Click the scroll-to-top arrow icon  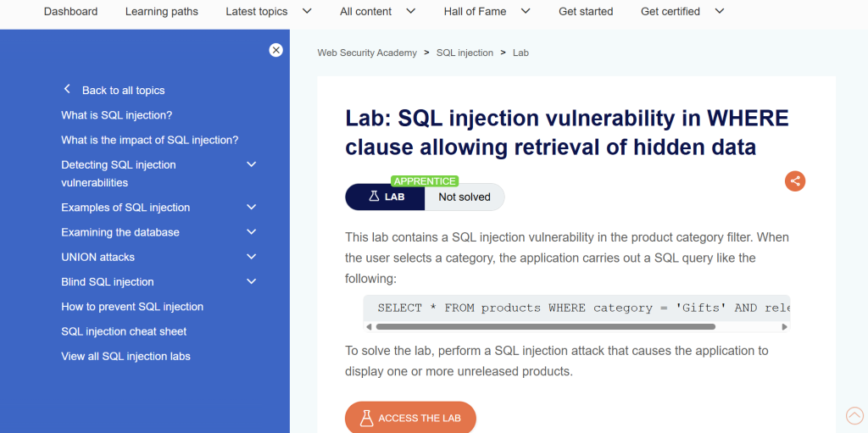[x=854, y=415]
